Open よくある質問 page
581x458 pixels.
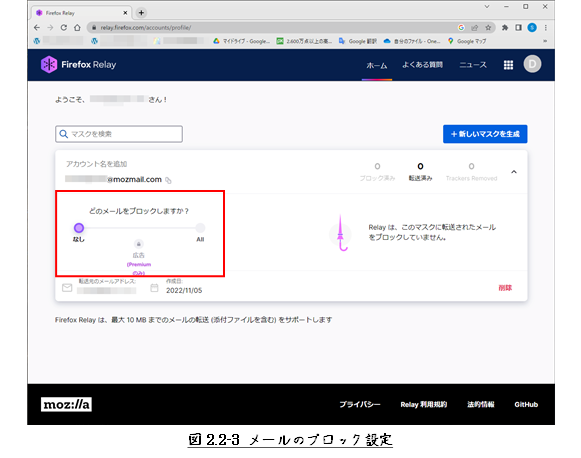pos(422,65)
